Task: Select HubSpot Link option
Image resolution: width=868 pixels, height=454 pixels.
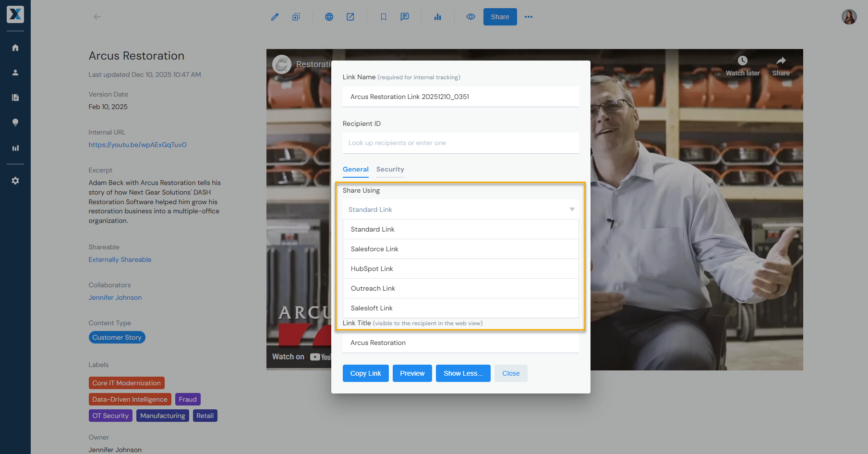Action: 461,269
